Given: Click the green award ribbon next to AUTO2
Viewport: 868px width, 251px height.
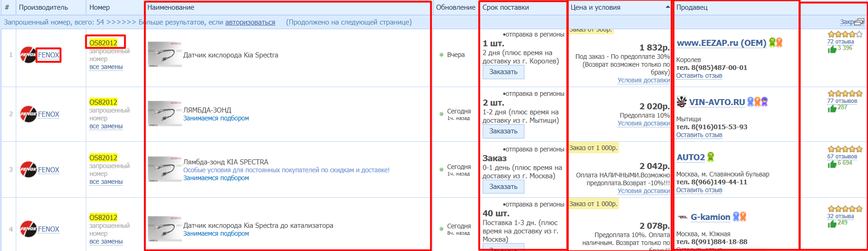Looking at the screenshot, I should click(x=710, y=157).
